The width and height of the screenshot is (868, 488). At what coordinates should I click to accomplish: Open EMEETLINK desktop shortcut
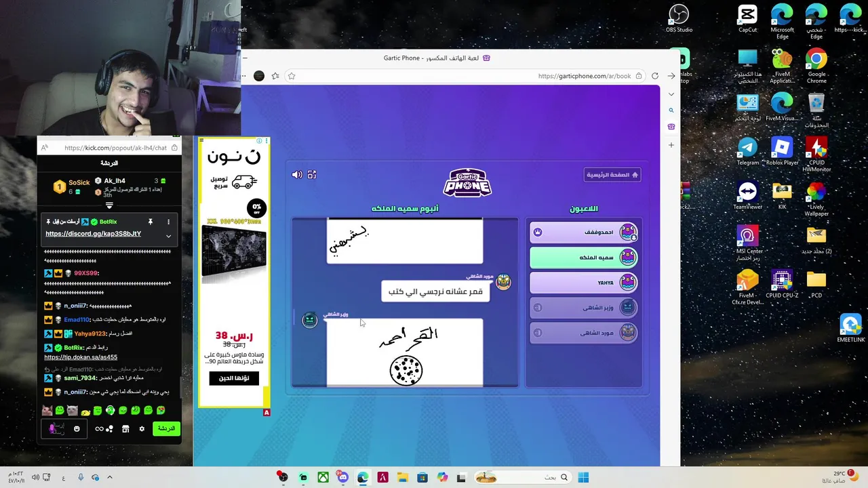[x=850, y=327]
